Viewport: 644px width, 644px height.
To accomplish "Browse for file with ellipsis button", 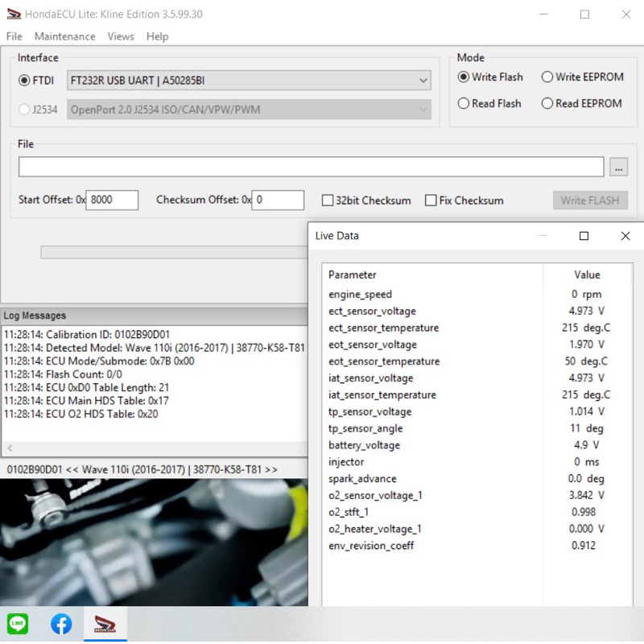I will (x=618, y=167).
